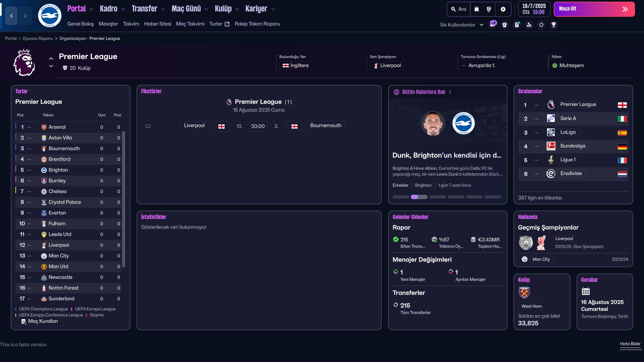Click the transfer arrows shortcut icon
Image resolution: width=644 pixels, height=362 pixels.
541,24
